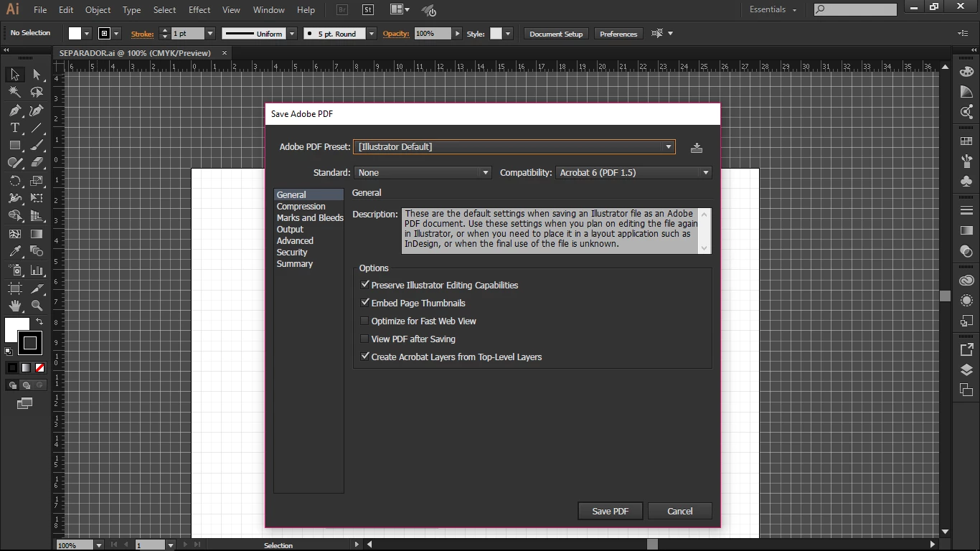
Task: Uncheck Create Acrobat Layers from Top-Level Layers
Action: click(365, 357)
